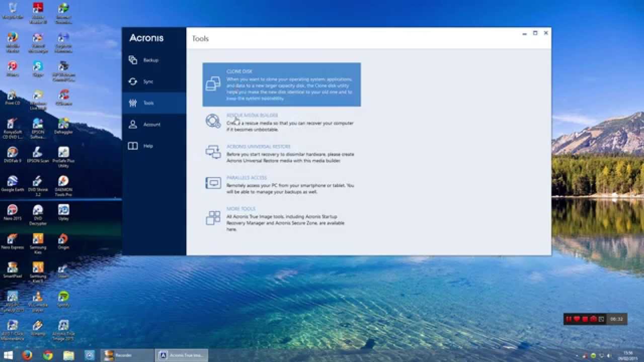
Task: Click the system clock in the taskbar
Action: pos(628,355)
